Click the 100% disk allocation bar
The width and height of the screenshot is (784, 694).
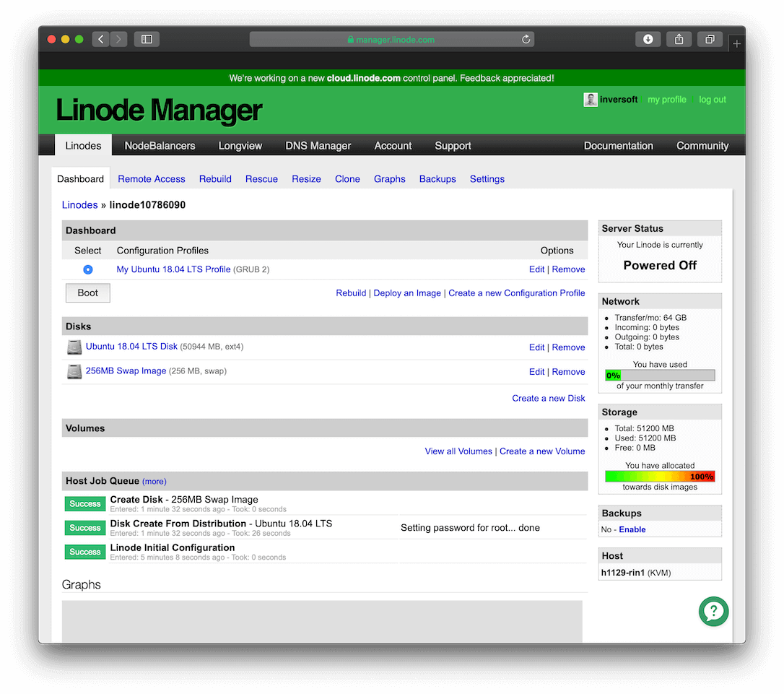[x=660, y=477]
